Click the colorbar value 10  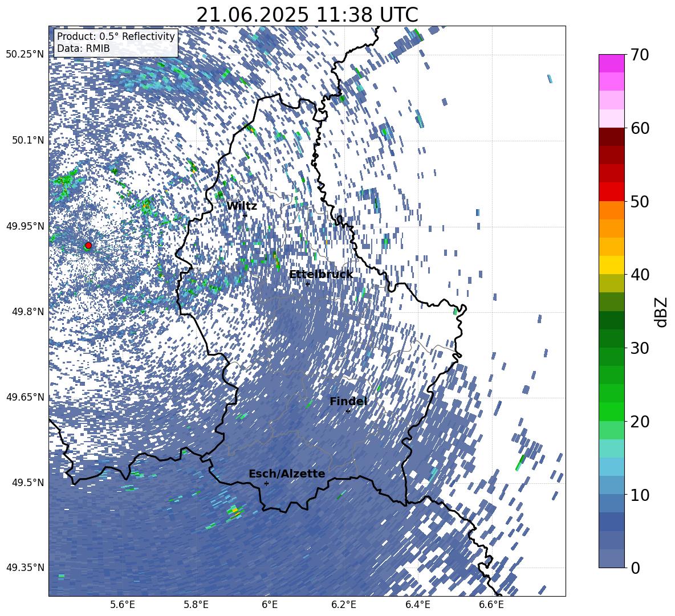pyautogui.click(x=640, y=495)
